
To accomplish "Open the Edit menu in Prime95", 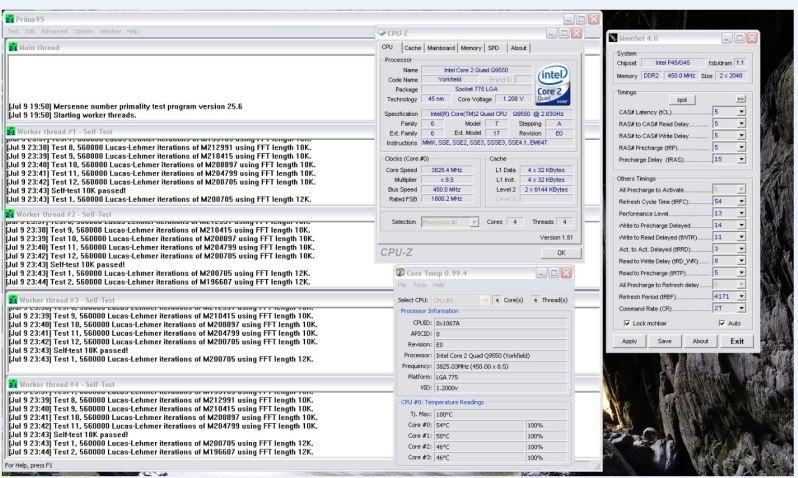I will point(30,32).
